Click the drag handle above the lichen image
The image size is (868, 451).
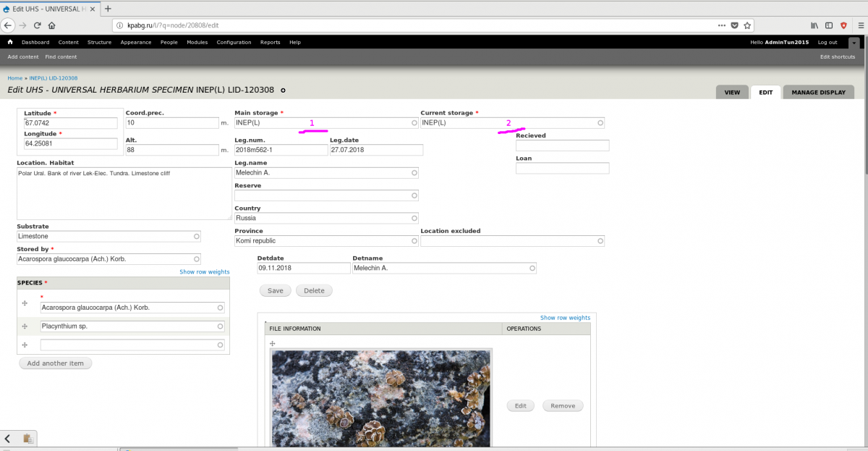[273, 343]
